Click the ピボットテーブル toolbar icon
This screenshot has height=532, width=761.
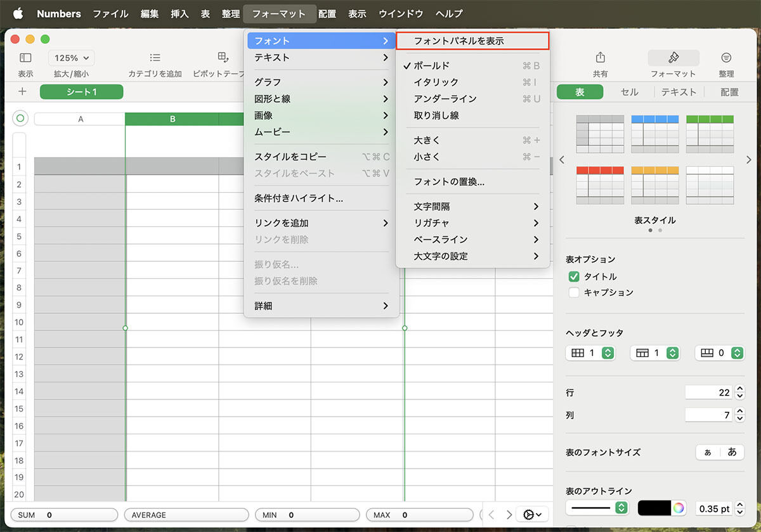coord(223,58)
